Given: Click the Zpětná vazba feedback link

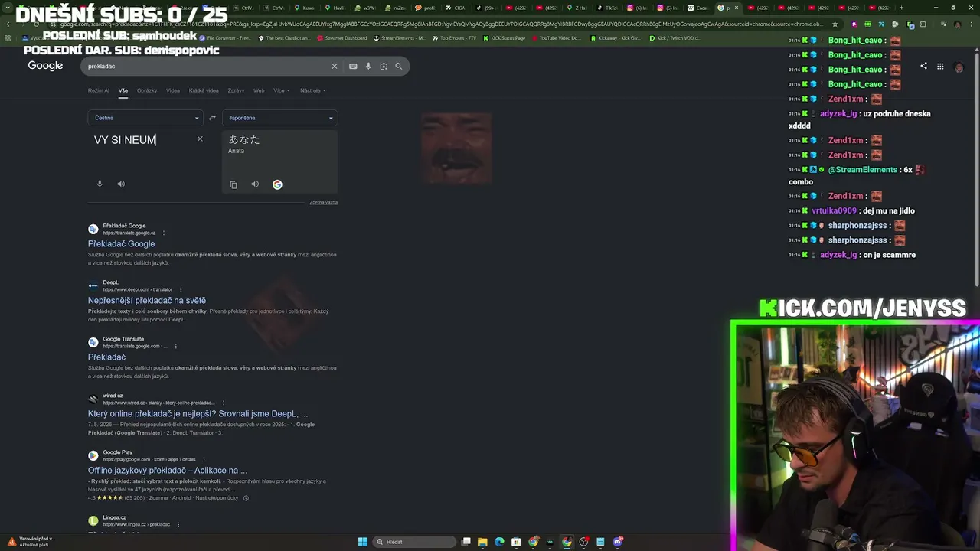Looking at the screenshot, I should 323,202.
